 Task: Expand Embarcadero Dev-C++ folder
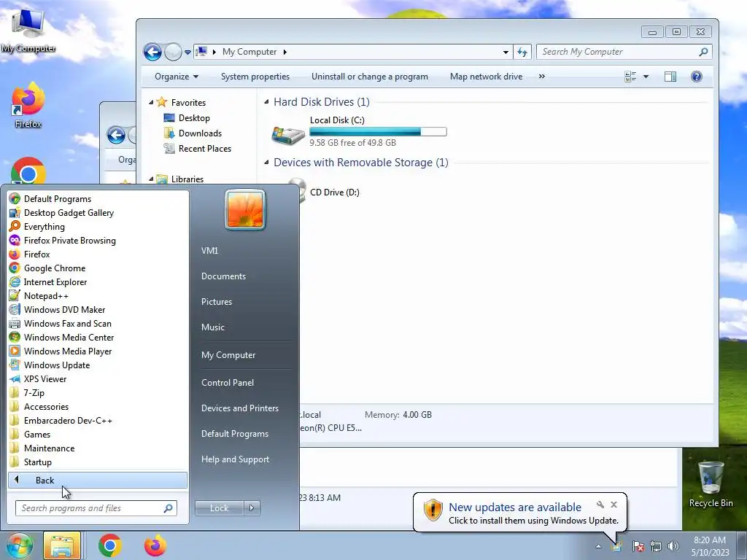click(x=61, y=421)
